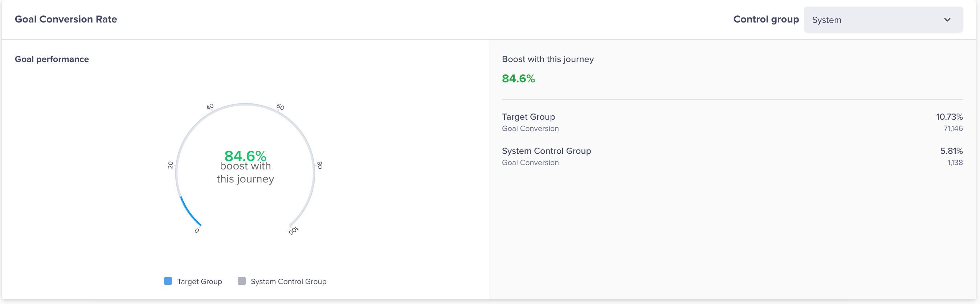Toggle System Control Group gray legend swatch
The width and height of the screenshot is (980, 304).
point(242,281)
